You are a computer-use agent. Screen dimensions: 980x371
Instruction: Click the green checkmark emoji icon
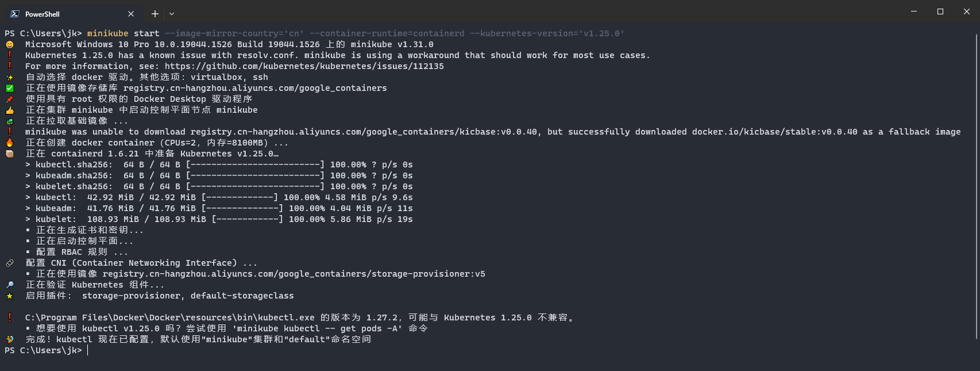tap(10, 88)
